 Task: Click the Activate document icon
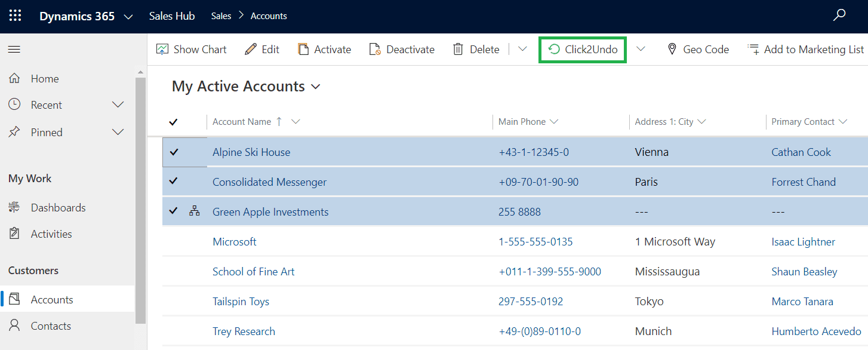(x=303, y=50)
